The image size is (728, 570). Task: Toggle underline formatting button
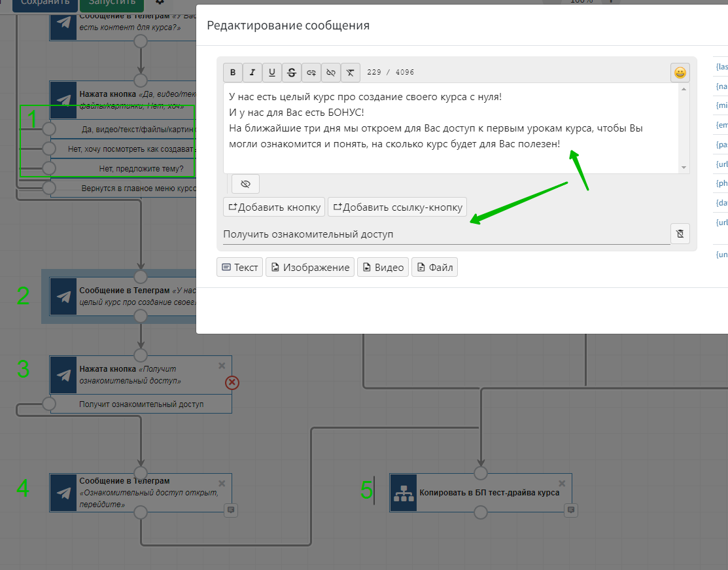(272, 73)
